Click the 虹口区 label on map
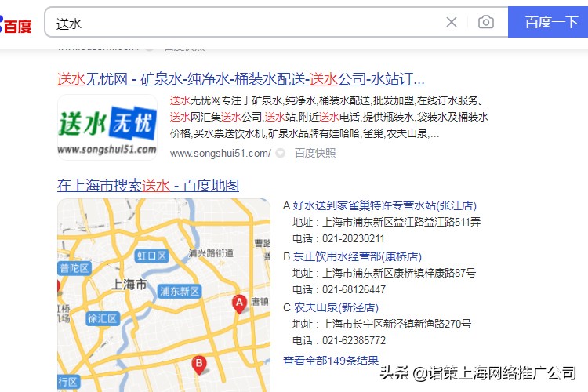The image size is (588, 392). [x=151, y=256]
